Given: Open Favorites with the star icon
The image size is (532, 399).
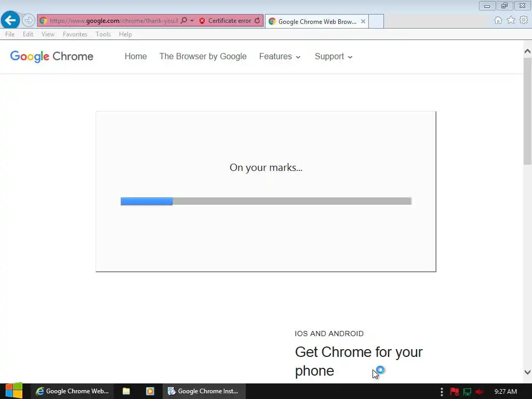Looking at the screenshot, I should click(511, 20).
